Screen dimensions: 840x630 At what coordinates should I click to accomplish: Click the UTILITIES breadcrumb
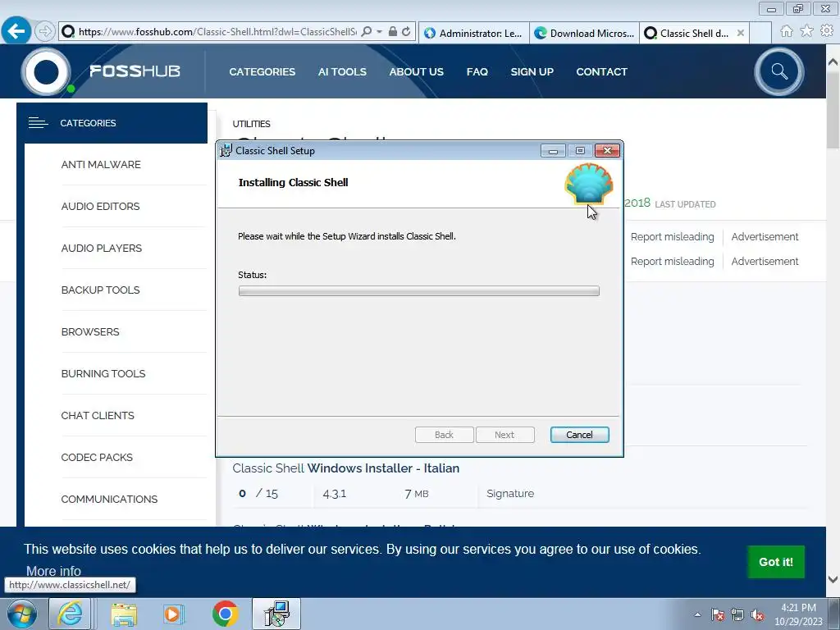point(251,124)
